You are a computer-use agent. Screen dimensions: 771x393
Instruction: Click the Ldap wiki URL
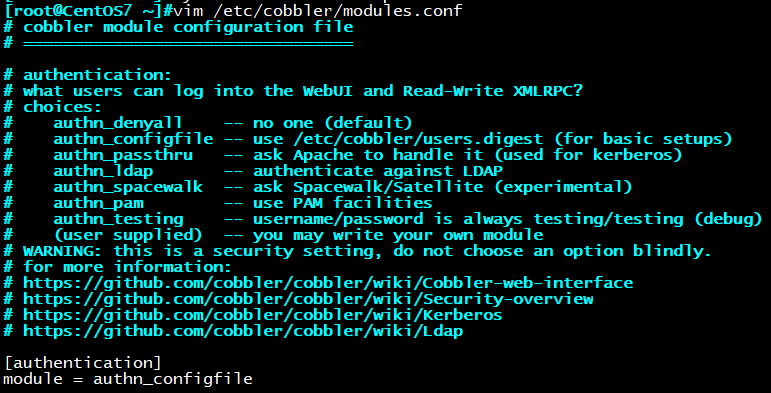(x=243, y=331)
